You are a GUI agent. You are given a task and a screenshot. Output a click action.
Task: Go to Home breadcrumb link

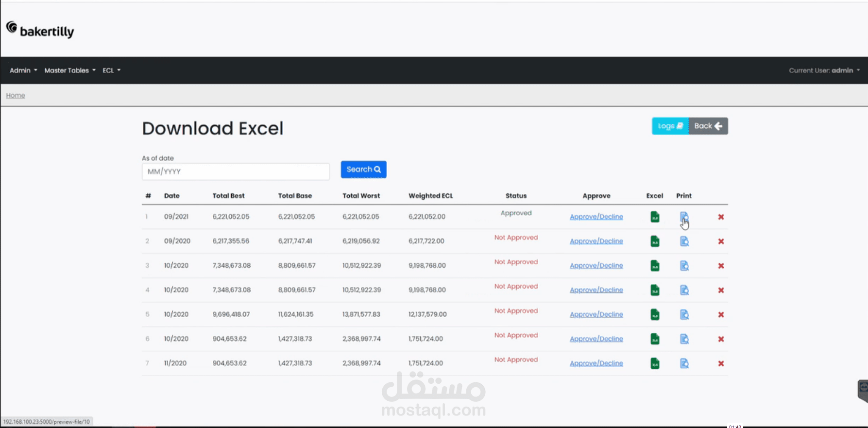point(16,95)
